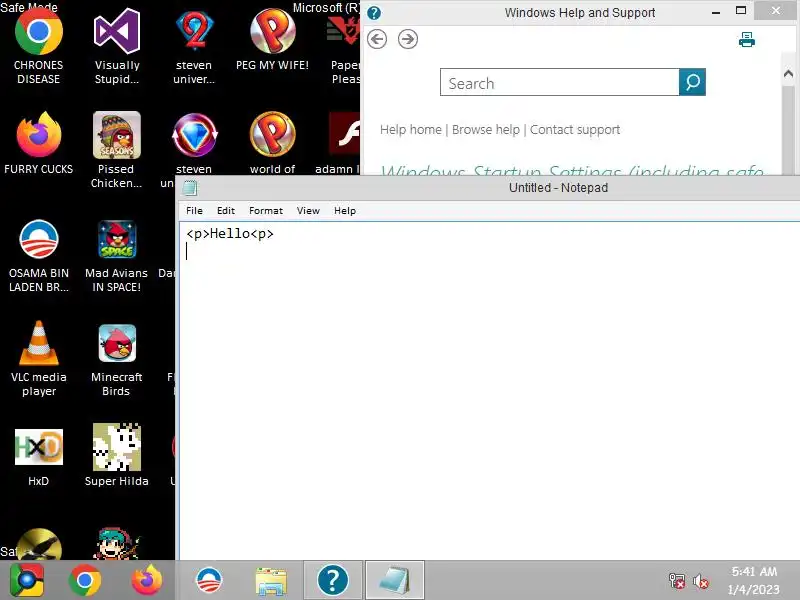Open the OSAMA BIN LADEN desktop icon
Viewport: 800px width, 600px height.
click(x=39, y=239)
